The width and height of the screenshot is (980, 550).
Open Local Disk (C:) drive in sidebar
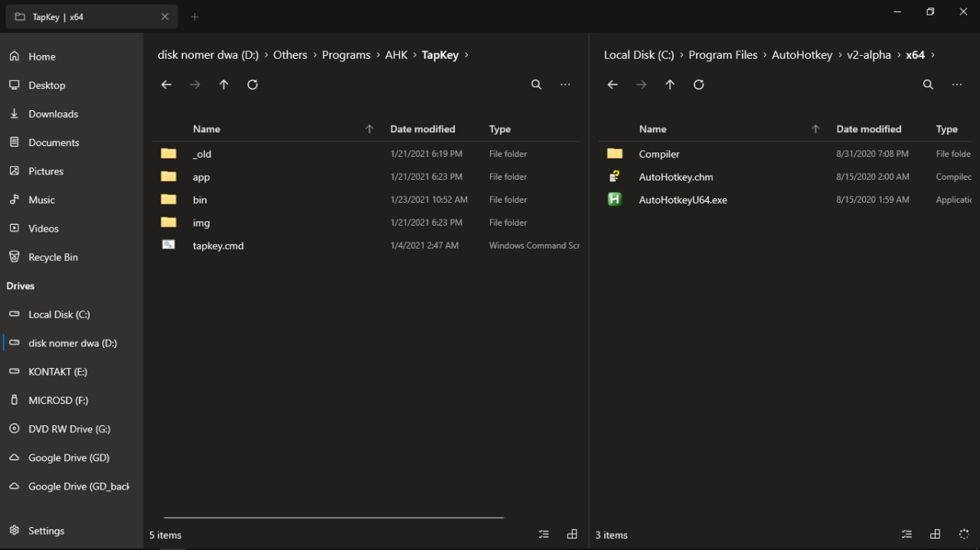coord(72,314)
